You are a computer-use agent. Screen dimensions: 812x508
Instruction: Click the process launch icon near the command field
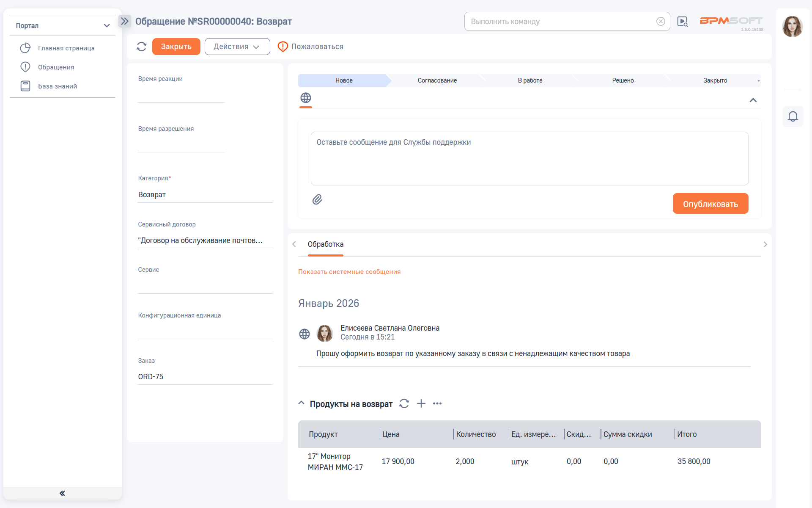682,22
